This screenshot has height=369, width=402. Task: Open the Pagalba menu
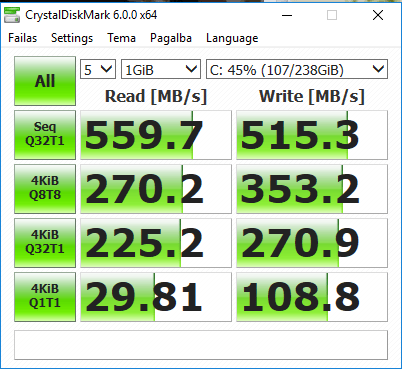click(171, 38)
